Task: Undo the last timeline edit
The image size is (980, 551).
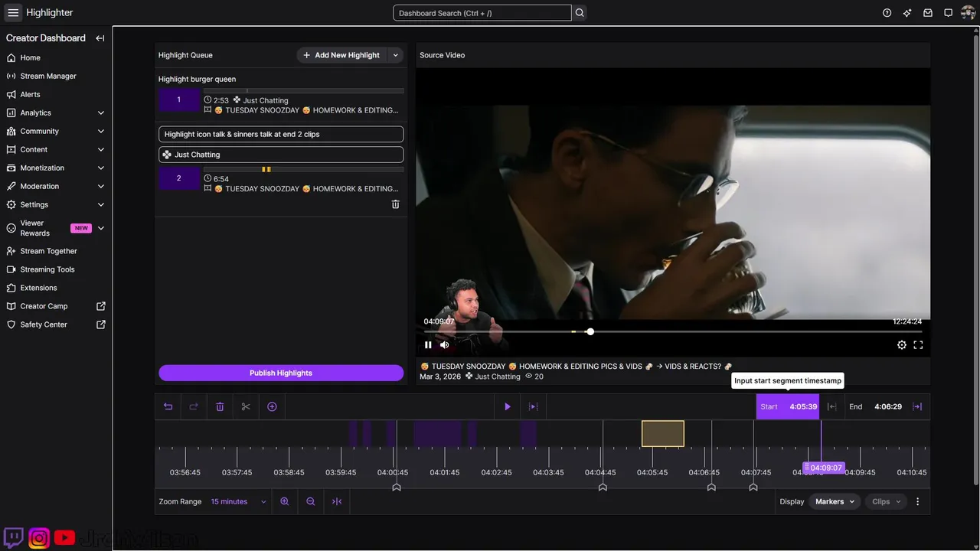Action: tap(168, 406)
